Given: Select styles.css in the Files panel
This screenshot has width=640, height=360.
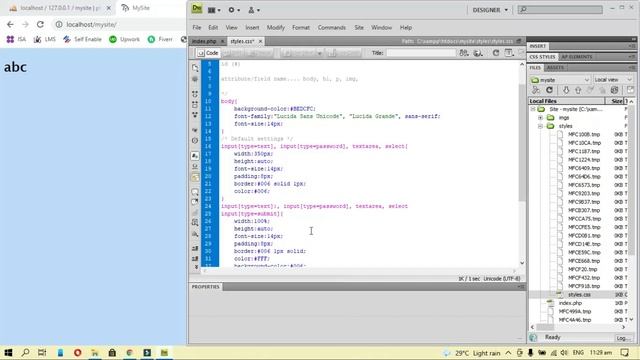Looking at the screenshot, I should (579, 295).
